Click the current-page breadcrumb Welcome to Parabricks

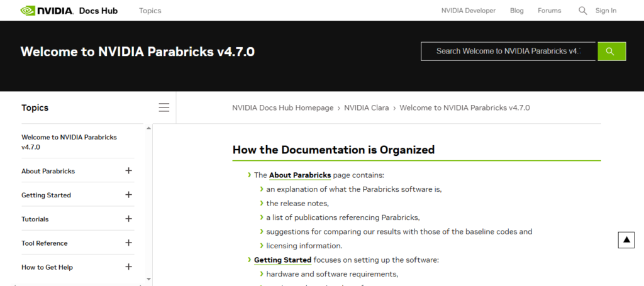coord(465,108)
